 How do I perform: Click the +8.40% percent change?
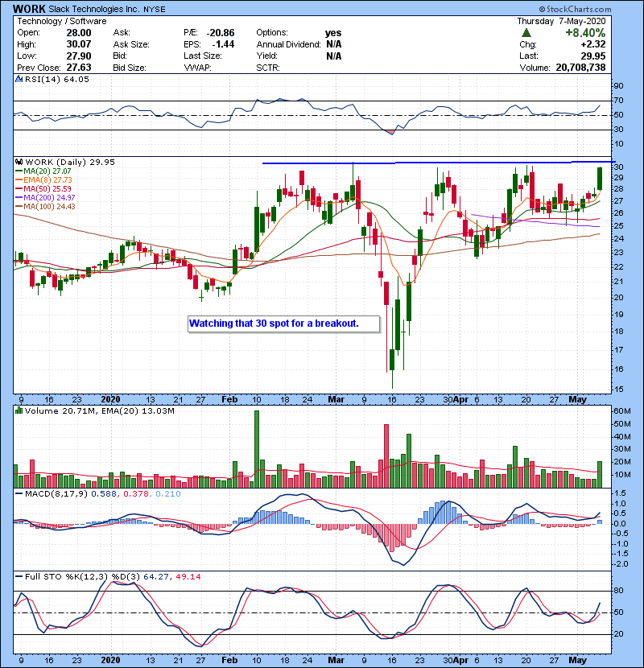coord(585,33)
